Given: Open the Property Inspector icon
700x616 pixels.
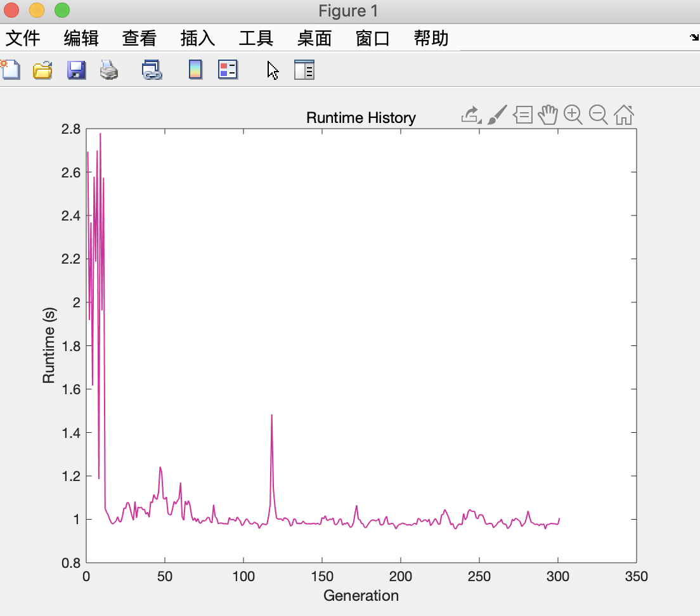Looking at the screenshot, I should [304, 70].
